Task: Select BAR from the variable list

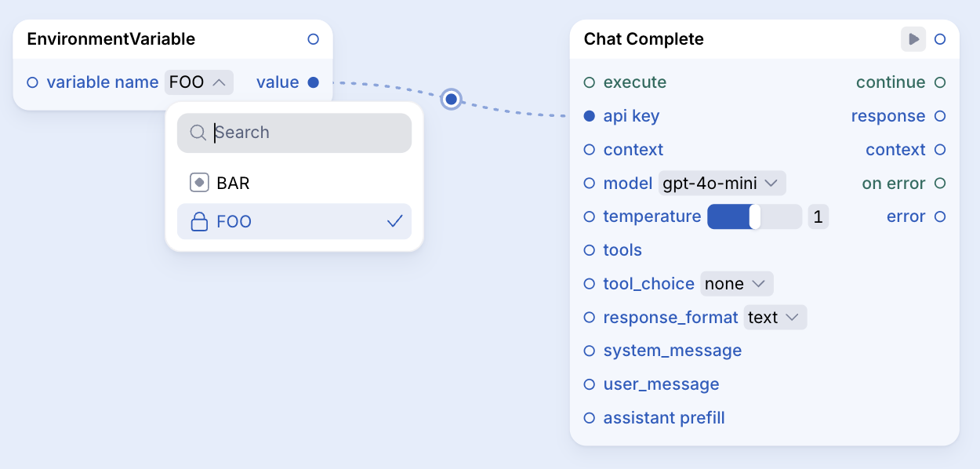Action: (x=294, y=183)
